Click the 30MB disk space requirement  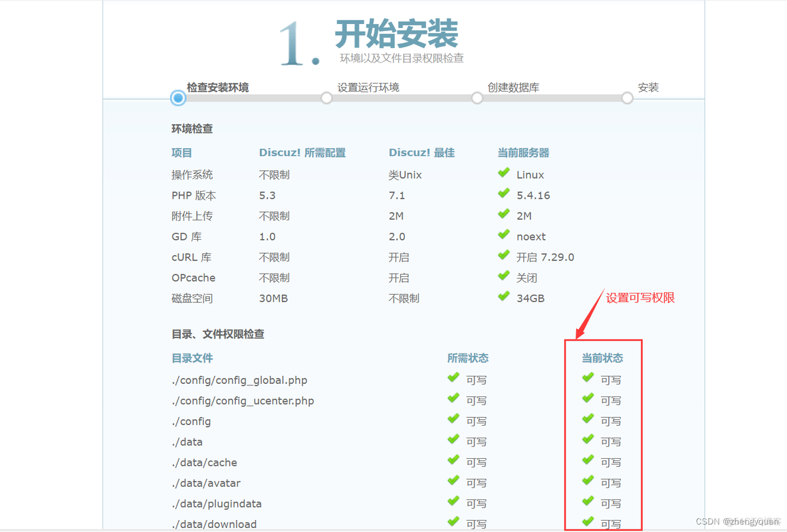(274, 298)
